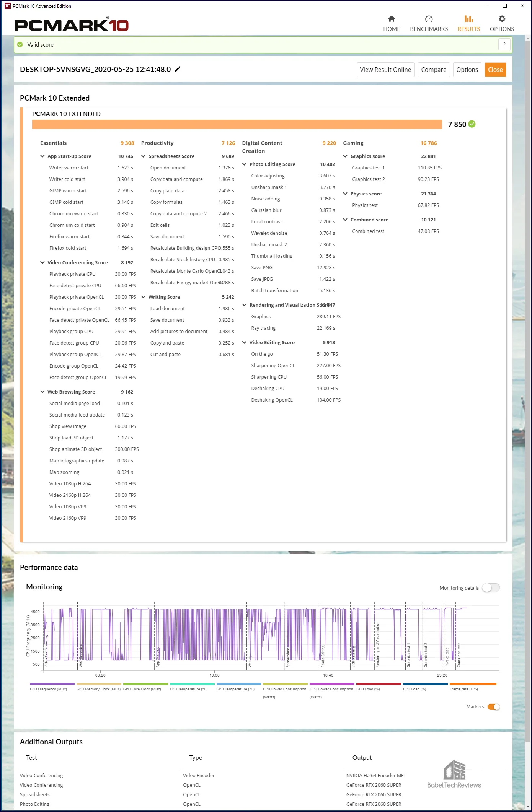This screenshot has height=812, width=532.
Task: Click the Gaming score 16 786
Action: point(429,143)
